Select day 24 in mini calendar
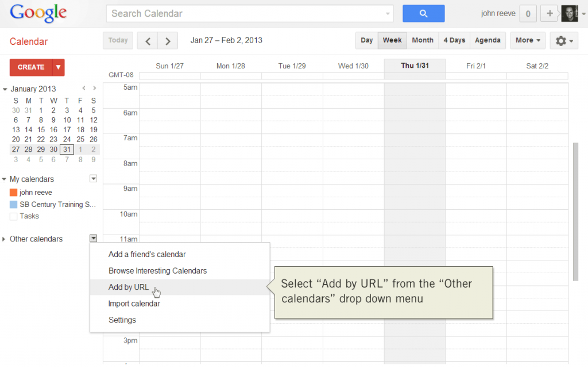Image resolution: width=588 pixels, height=368 pixels. [x=67, y=139]
